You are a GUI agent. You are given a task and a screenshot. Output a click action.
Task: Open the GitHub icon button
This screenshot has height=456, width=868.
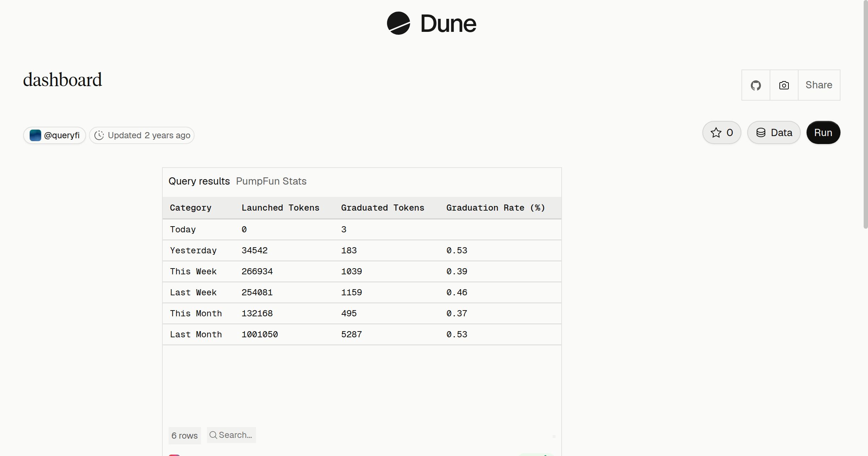[x=756, y=85]
